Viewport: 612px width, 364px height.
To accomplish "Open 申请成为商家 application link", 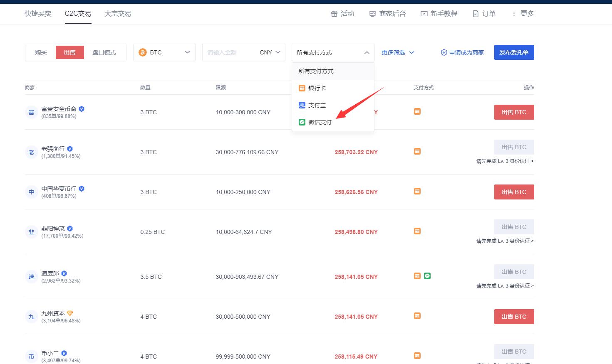I will coord(462,52).
